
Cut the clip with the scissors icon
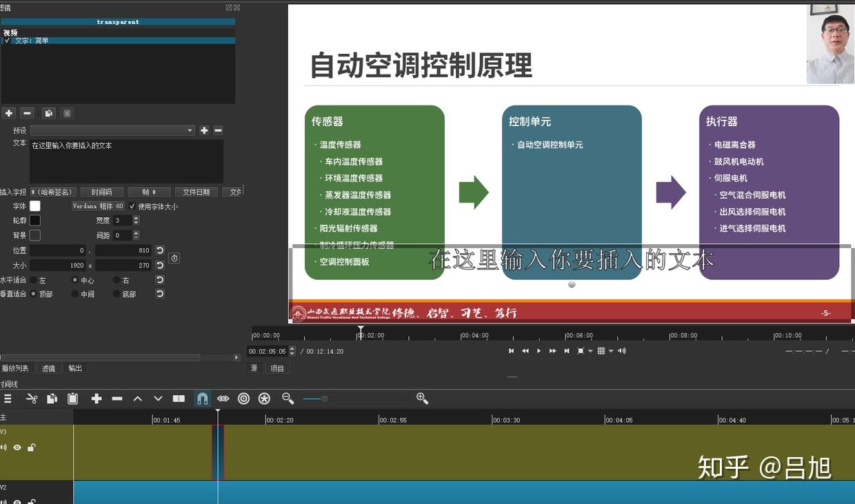[x=32, y=399]
